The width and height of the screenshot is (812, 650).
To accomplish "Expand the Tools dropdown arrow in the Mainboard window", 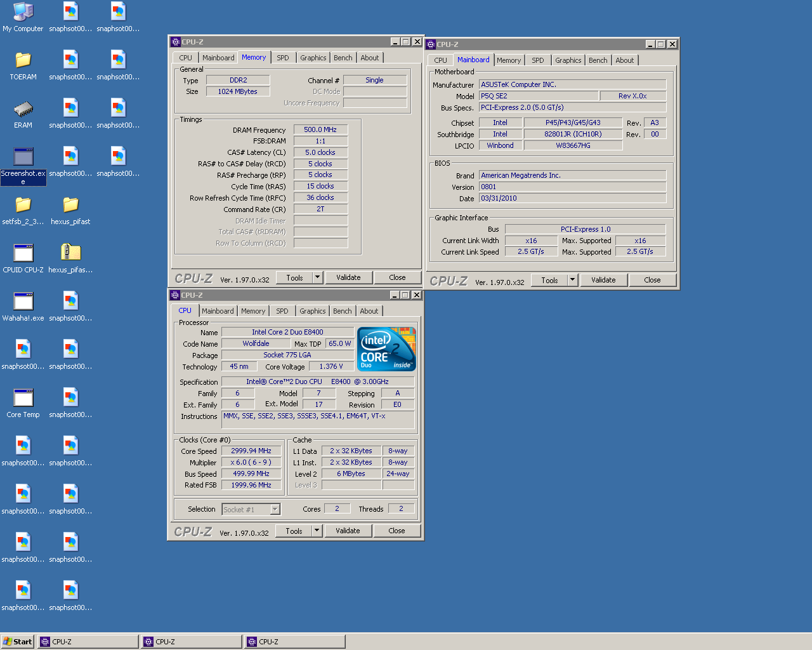I will coord(573,280).
